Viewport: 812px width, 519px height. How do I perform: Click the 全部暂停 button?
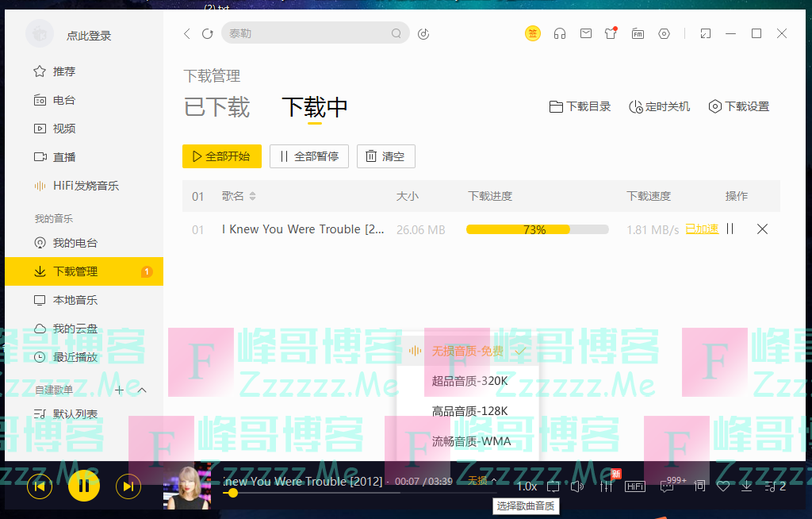(308, 156)
